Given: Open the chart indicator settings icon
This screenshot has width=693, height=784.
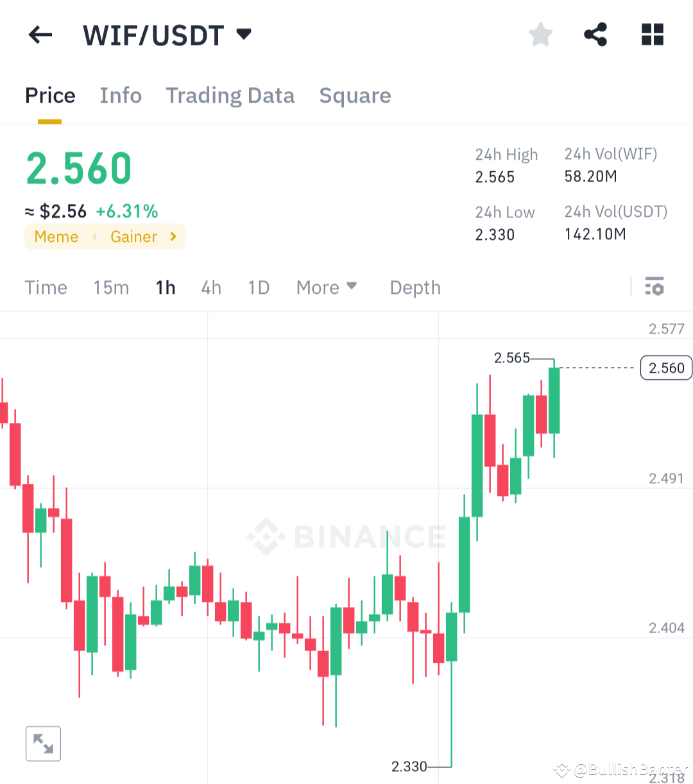Looking at the screenshot, I should pyautogui.click(x=654, y=287).
